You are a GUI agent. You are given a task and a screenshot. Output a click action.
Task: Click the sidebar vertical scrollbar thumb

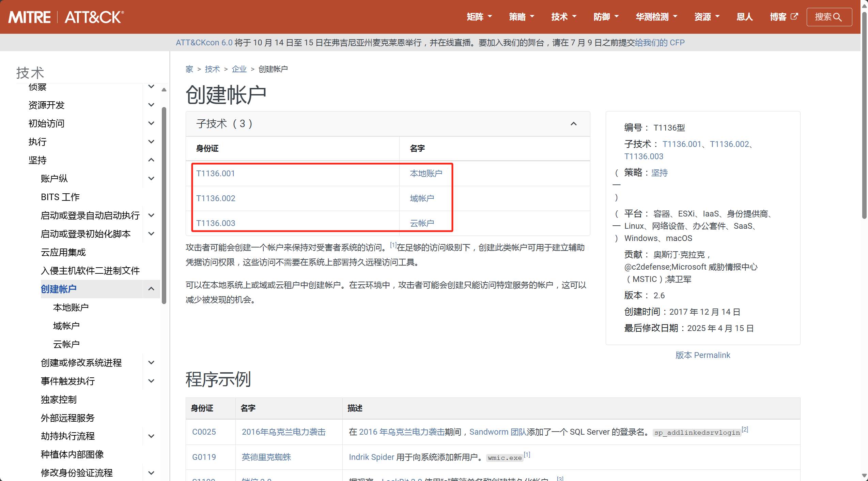pos(164,205)
